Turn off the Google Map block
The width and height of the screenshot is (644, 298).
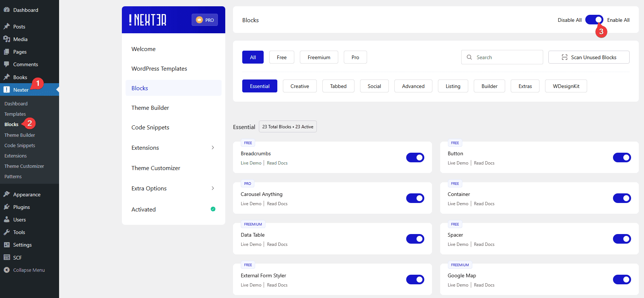pyautogui.click(x=622, y=280)
